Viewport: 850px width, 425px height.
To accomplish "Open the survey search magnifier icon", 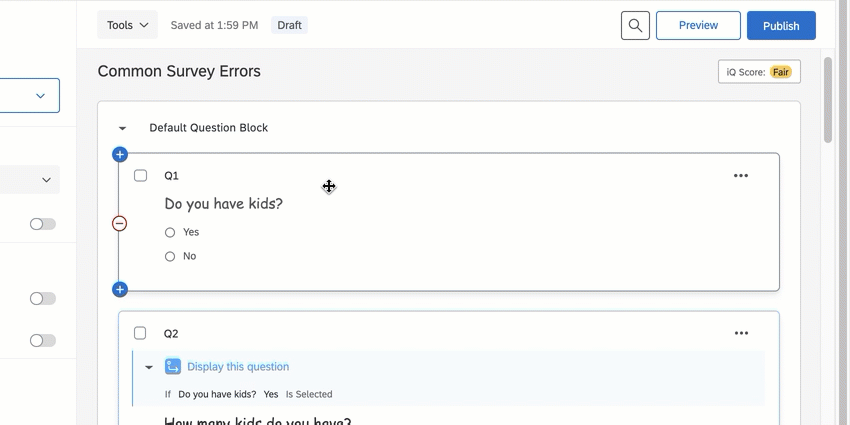I will (x=635, y=25).
